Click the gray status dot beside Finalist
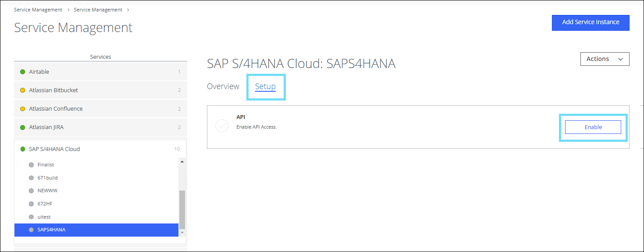The height and width of the screenshot is (252, 644). (x=31, y=165)
